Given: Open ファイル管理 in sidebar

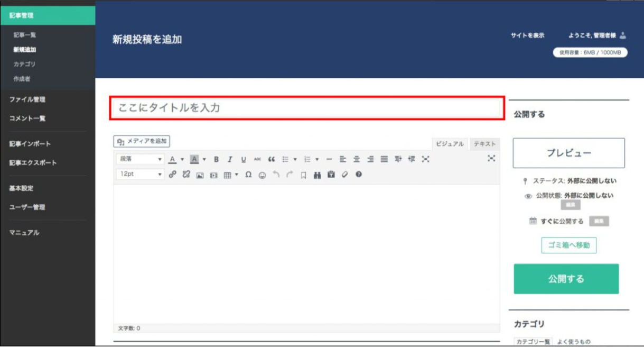Looking at the screenshot, I should click(x=27, y=99).
